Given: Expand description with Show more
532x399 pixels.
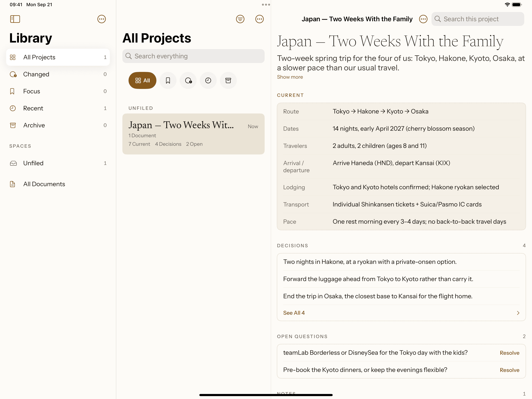Looking at the screenshot, I should tap(290, 77).
